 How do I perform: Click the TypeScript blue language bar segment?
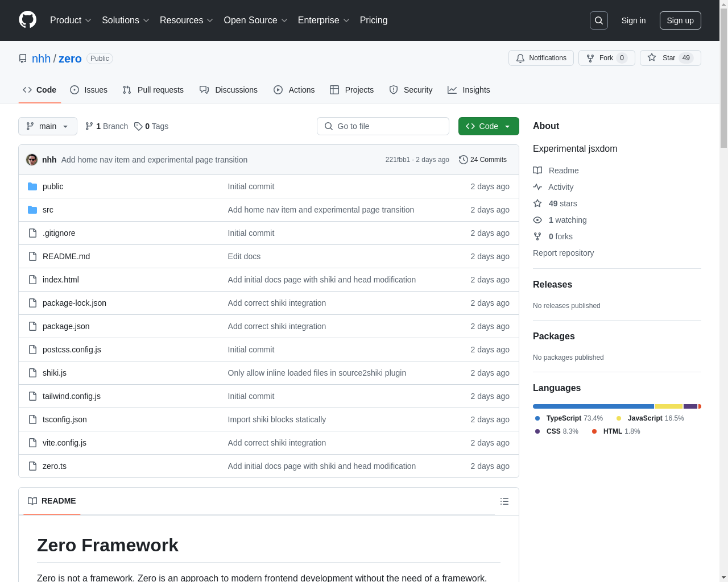tap(593, 406)
